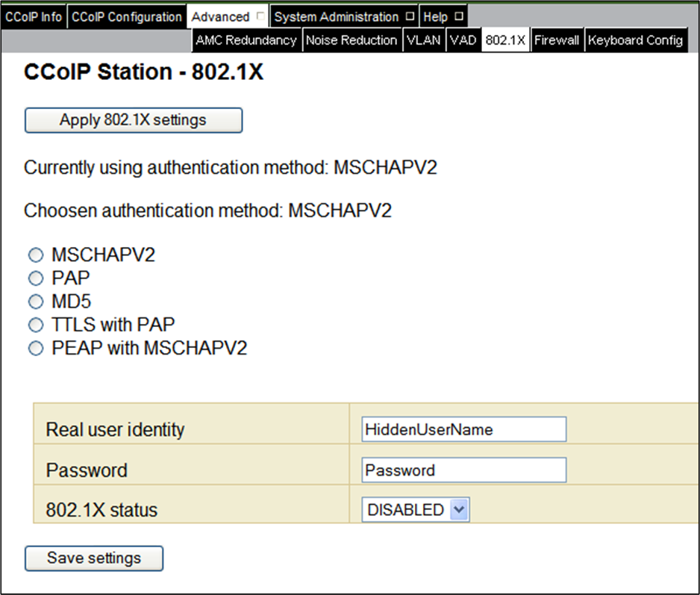Open Keyboard Config subtab

click(x=635, y=40)
